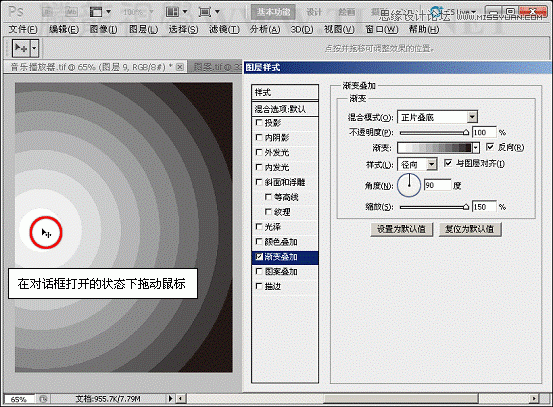Click the 设置为默认值 button

click(402, 229)
